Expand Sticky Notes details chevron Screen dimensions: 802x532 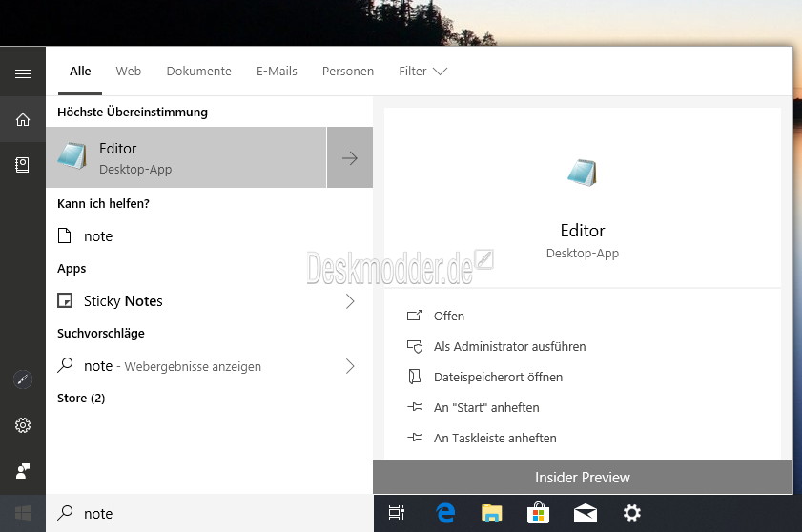[350, 300]
